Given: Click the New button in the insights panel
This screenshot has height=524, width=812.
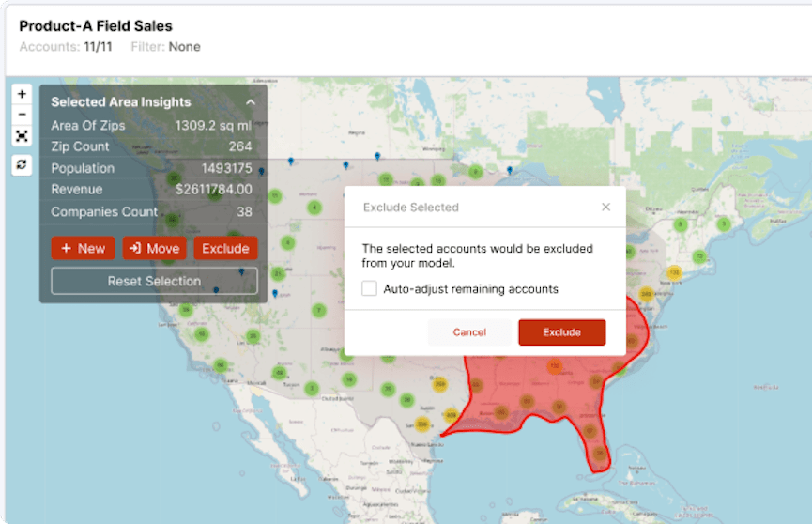Looking at the screenshot, I should pos(83,248).
